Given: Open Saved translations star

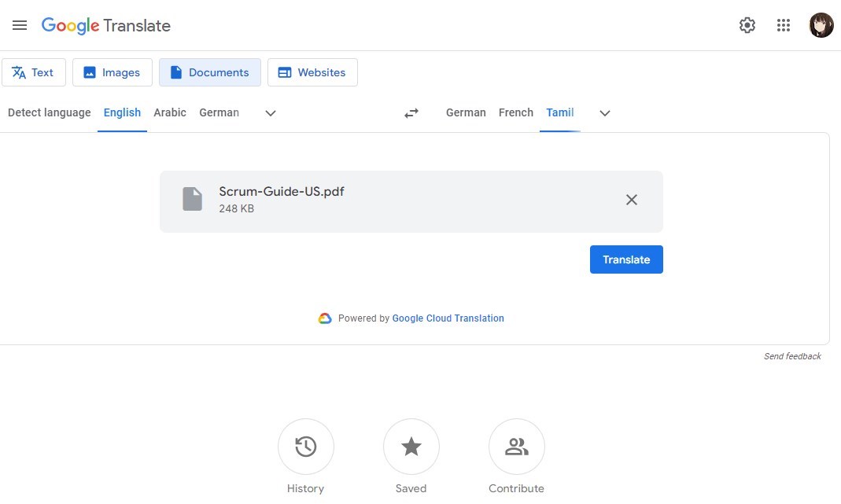Looking at the screenshot, I should pos(411,447).
